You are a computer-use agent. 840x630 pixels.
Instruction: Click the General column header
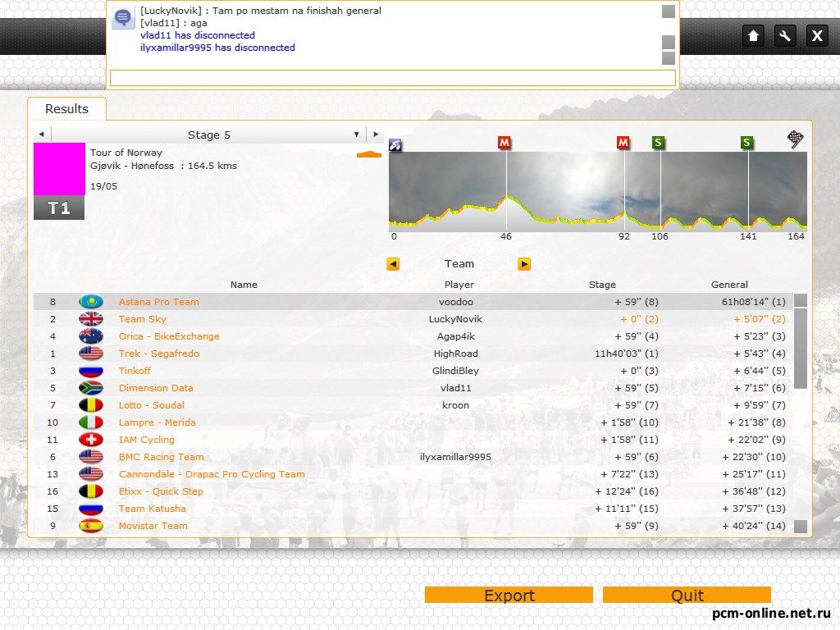pos(729,285)
